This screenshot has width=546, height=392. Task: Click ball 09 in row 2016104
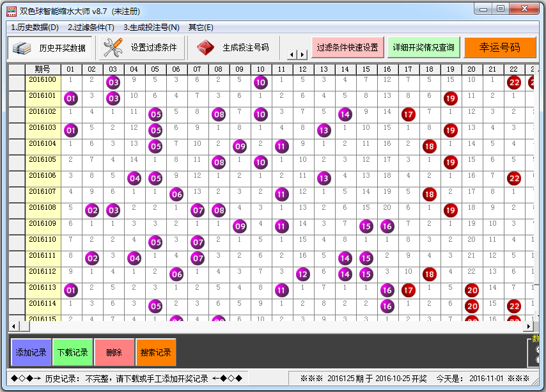[x=240, y=146]
